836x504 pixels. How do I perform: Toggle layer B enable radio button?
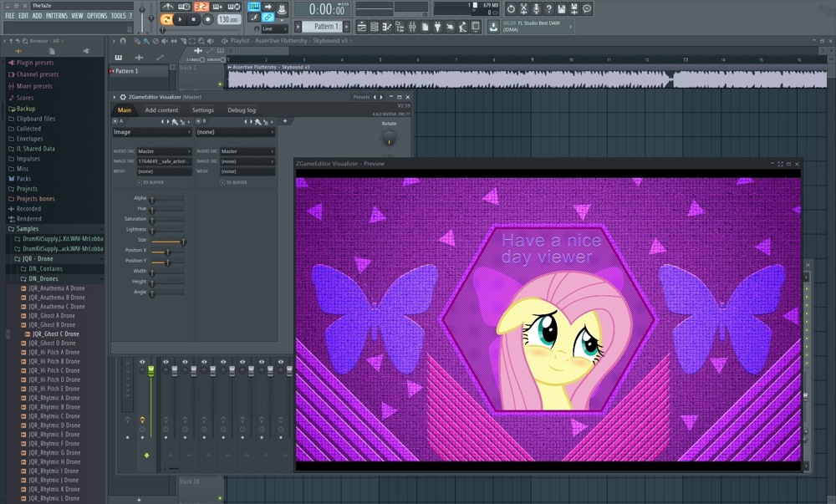click(x=198, y=121)
